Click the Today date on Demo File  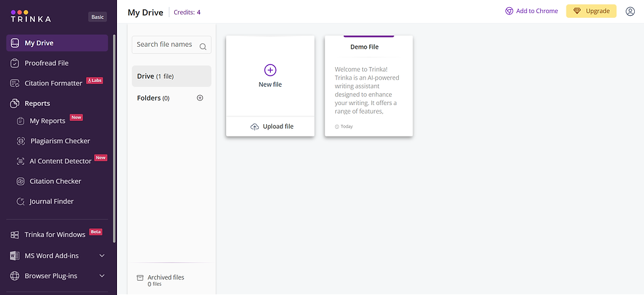point(347,127)
